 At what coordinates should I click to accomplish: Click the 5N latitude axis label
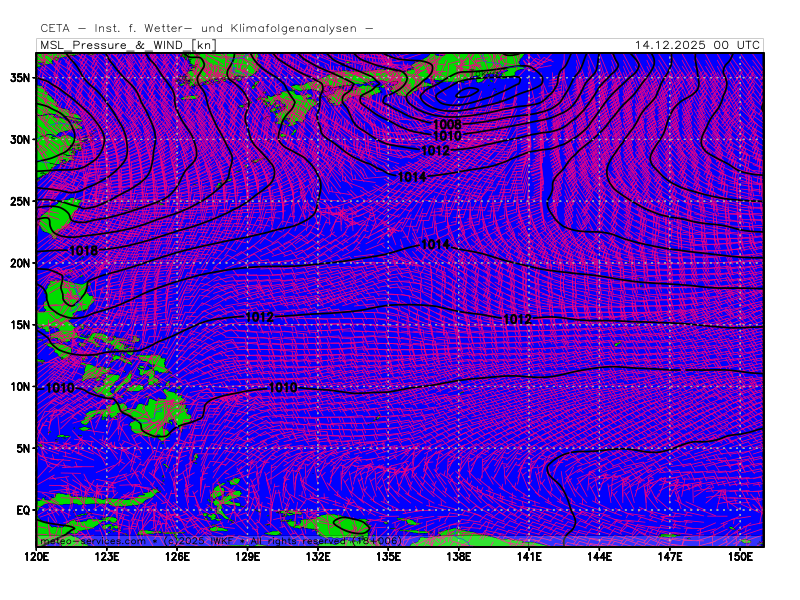coord(22,448)
